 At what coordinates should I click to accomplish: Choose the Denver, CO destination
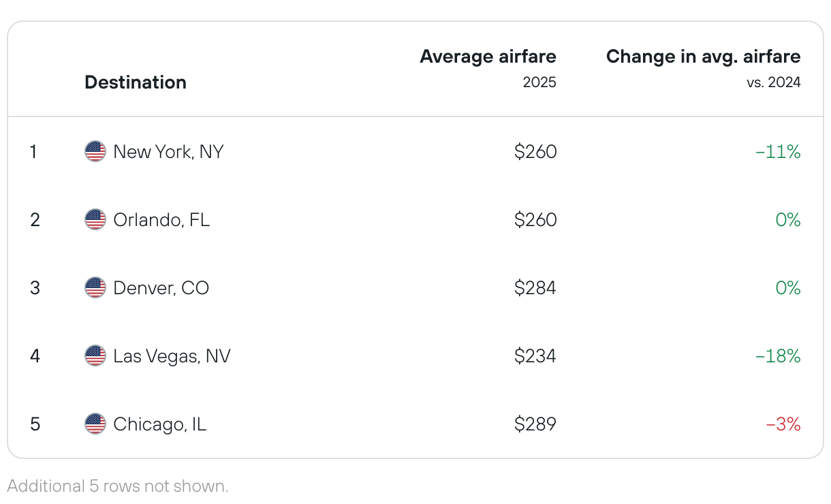click(x=161, y=287)
